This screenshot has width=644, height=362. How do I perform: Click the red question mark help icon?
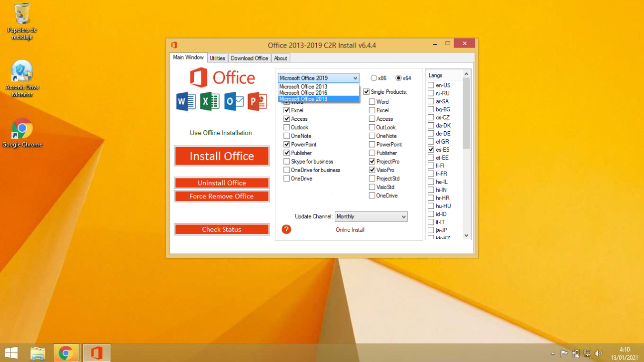[x=286, y=229]
